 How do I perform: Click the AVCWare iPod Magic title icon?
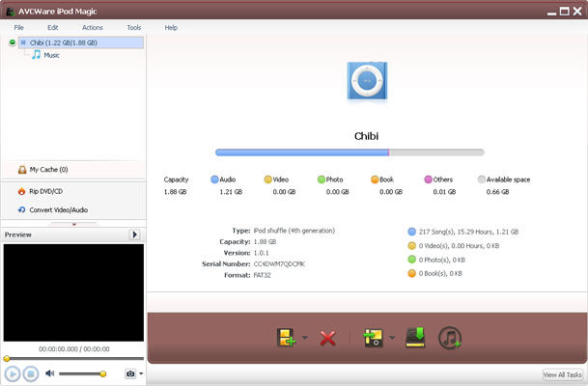(x=10, y=12)
